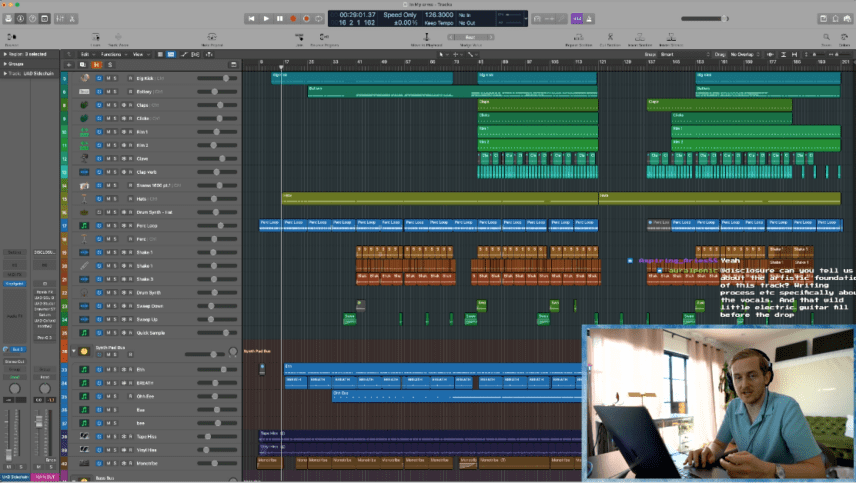Screen dimensions: 856x483
Task: Select the Clap Verb track name
Action: [x=146, y=172]
